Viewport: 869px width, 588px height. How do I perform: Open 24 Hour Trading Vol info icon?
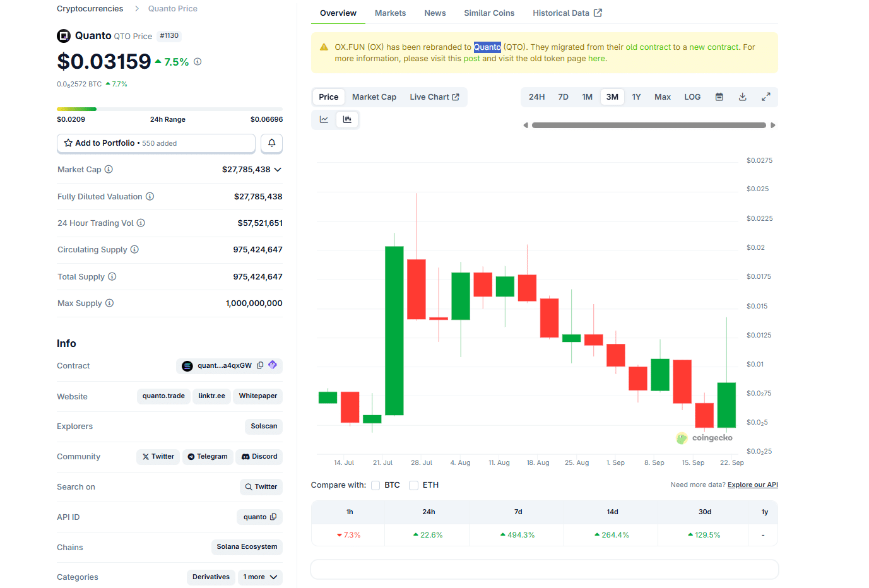point(141,223)
